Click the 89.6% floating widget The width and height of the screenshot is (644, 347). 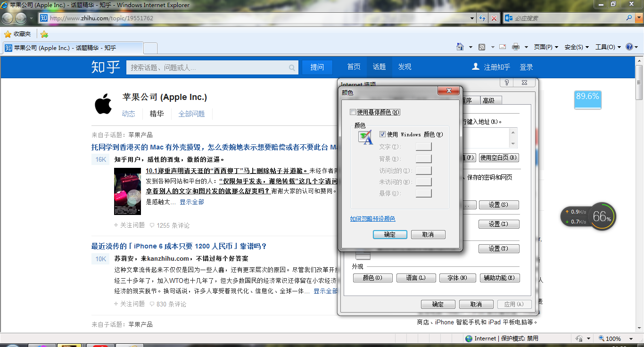tap(587, 99)
